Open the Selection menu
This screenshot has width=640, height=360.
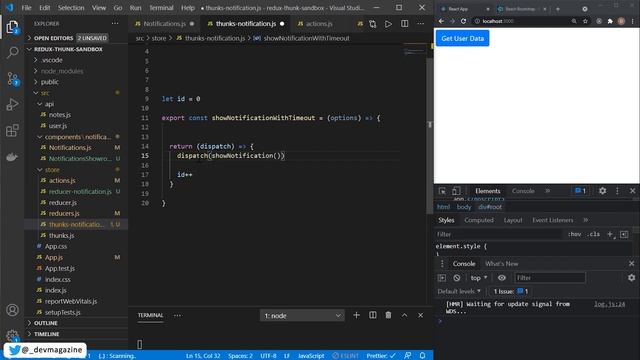[71, 8]
